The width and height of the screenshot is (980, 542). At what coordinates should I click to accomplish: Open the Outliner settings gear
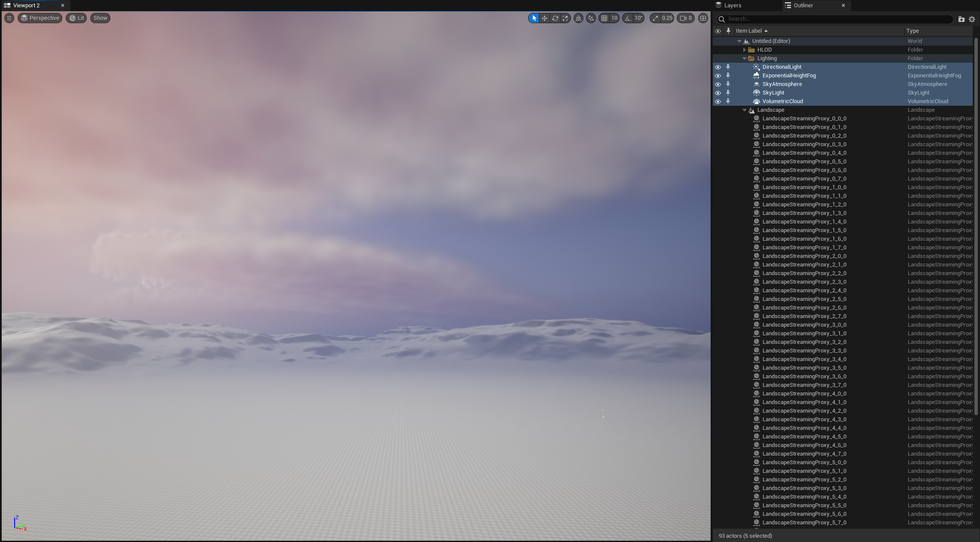click(972, 19)
